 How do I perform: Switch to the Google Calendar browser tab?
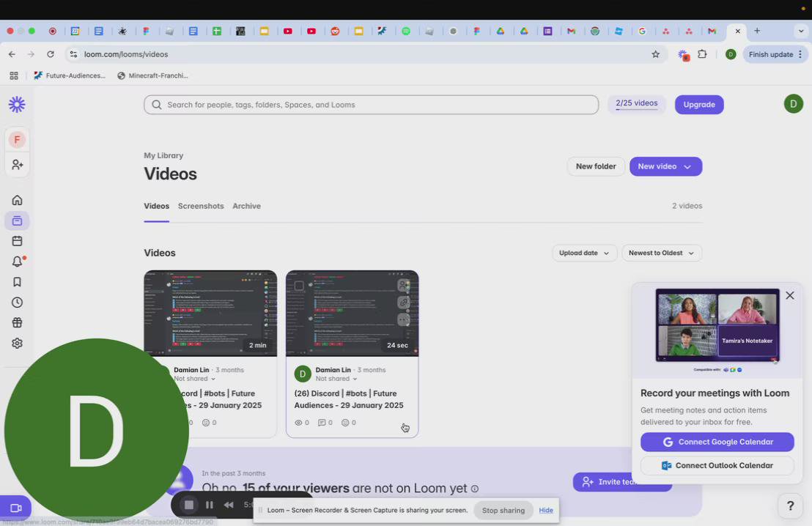(75, 31)
